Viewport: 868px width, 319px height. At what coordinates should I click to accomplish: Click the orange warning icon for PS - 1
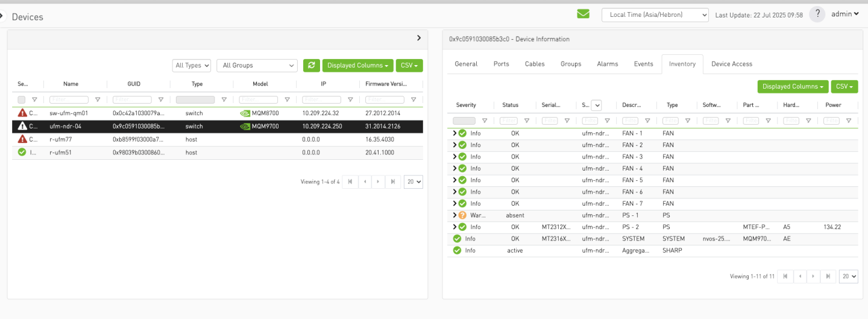click(462, 215)
